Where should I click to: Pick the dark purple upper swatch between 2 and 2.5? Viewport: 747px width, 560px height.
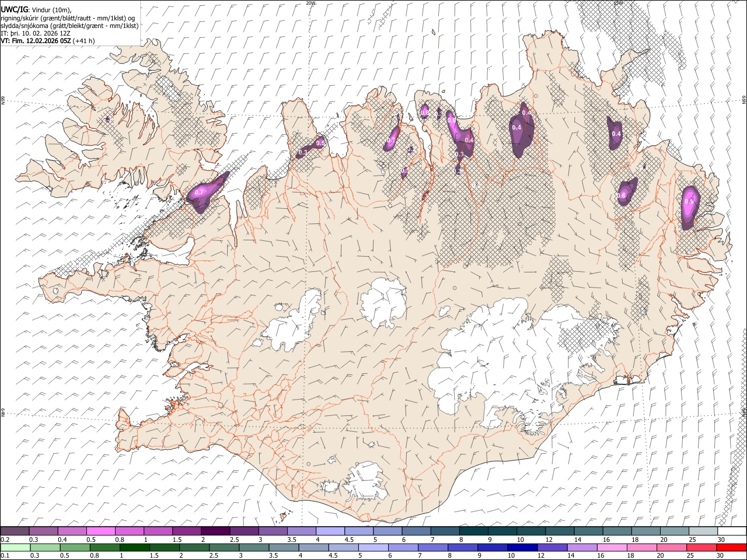point(215,531)
